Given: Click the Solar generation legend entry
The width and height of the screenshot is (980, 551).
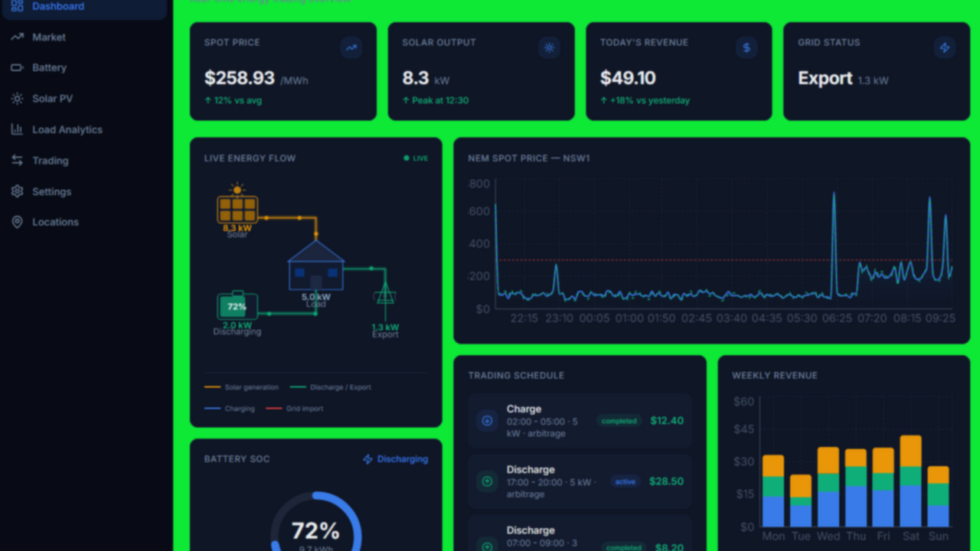Looking at the screenshot, I should click(241, 387).
